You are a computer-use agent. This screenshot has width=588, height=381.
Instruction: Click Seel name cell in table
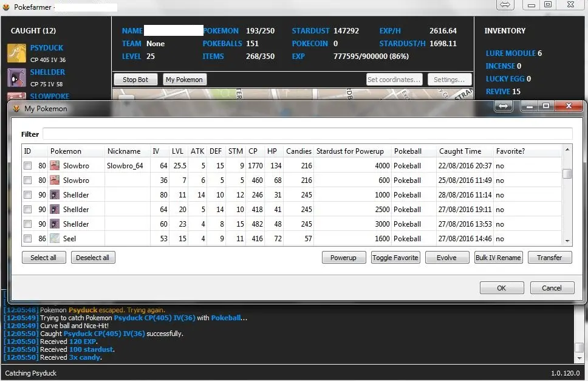click(69, 238)
